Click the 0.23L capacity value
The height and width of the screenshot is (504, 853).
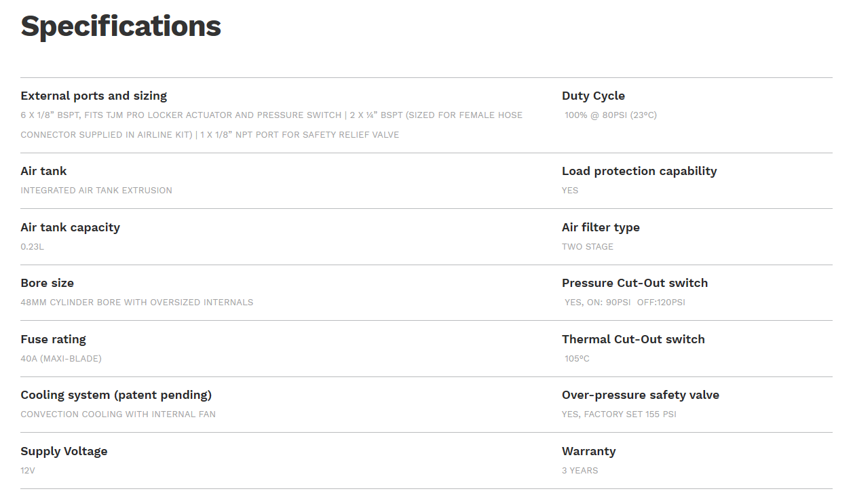(33, 247)
